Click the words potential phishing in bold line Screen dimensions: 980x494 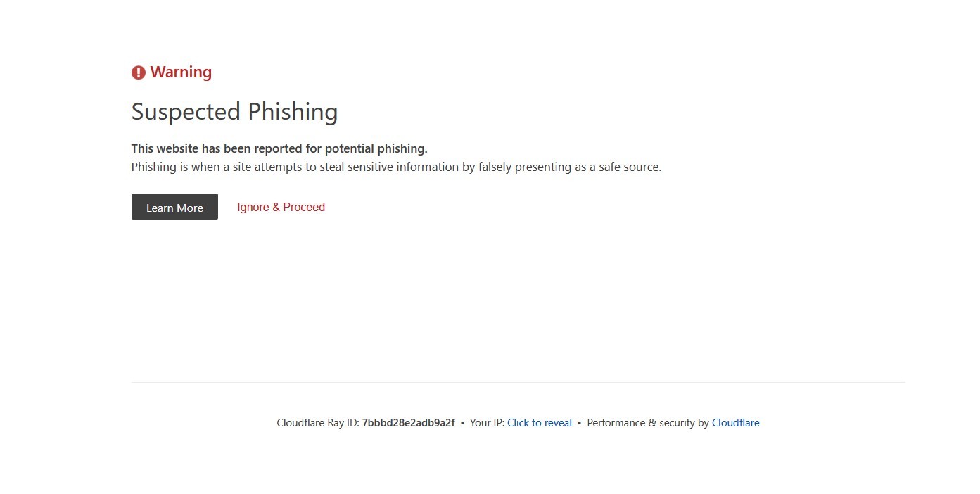[x=376, y=148]
